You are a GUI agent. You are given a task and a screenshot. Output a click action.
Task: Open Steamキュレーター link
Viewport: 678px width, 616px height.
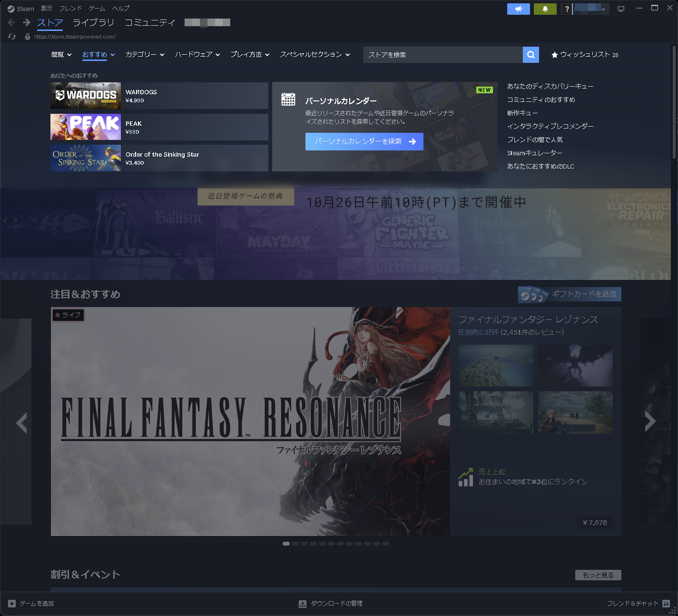tap(535, 153)
